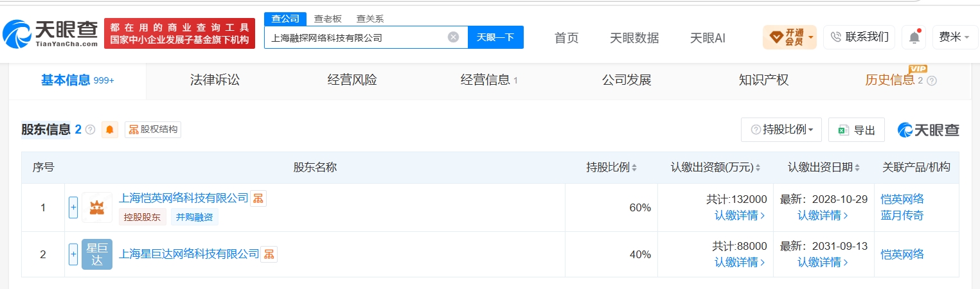The image size is (980, 289).
Task: Open the 持股比例 filter dropdown
Action: tap(781, 130)
